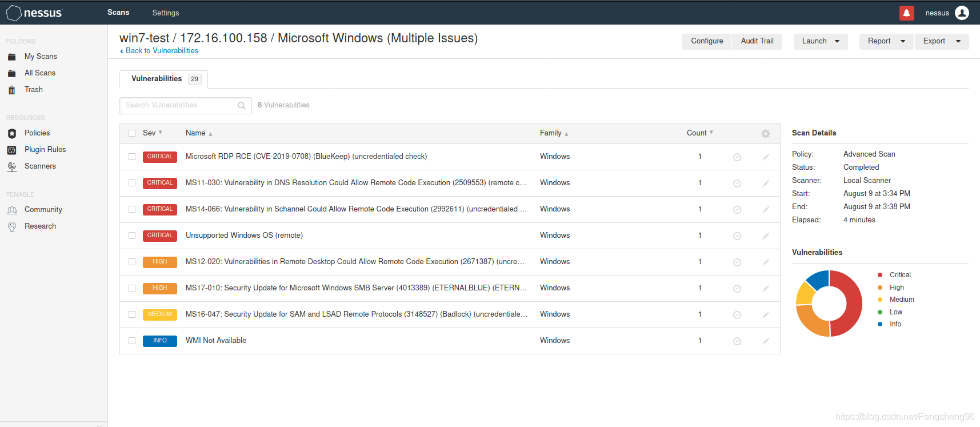Viewport: 980px width, 427px height.
Task: Open the Report dropdown
Action: [886, 41]
